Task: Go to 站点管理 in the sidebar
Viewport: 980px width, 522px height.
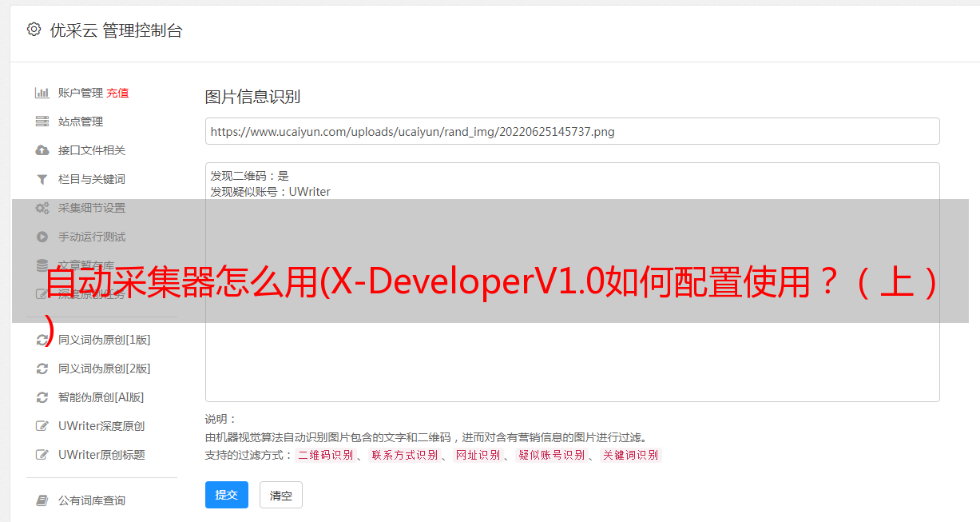Action: click(x=81, y=122)
